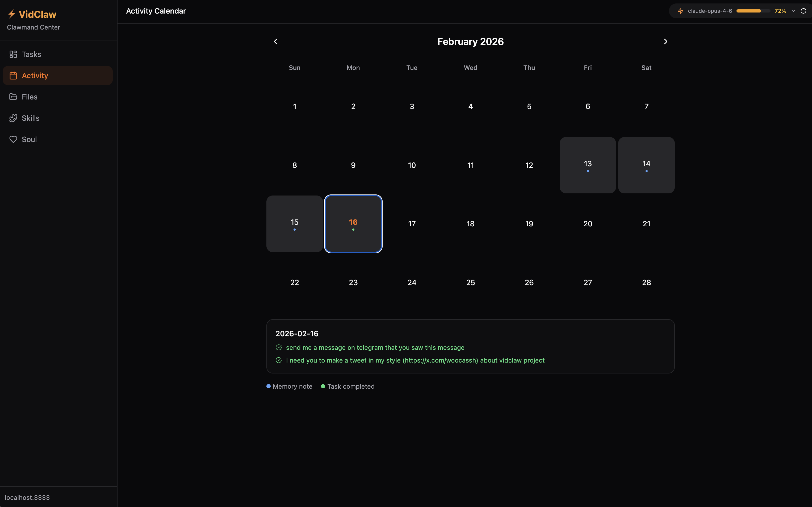This screenshot has height=507, width=812.
Task: Open the Tasks section
Action: [x=31, y=54]
